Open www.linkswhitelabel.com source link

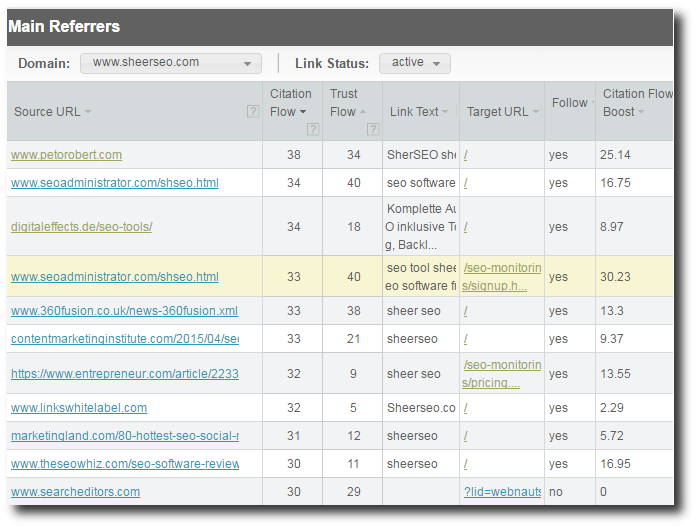point(79,408)
